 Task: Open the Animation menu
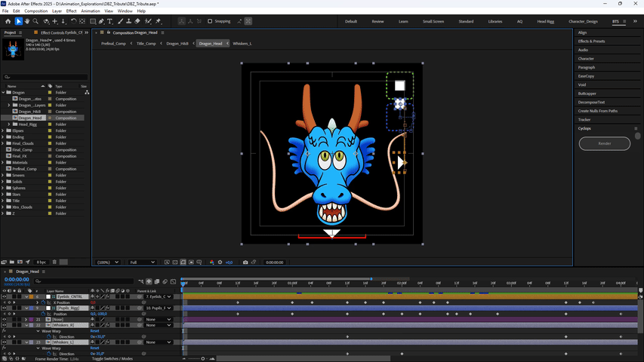pyautogui.click(x=91, y=11)
